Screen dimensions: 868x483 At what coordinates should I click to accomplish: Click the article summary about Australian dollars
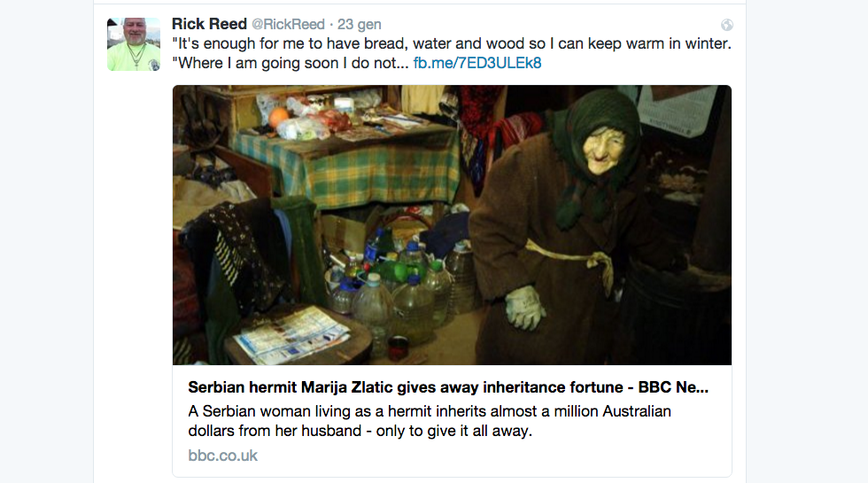pyautogui.click(x=430, y=421)
